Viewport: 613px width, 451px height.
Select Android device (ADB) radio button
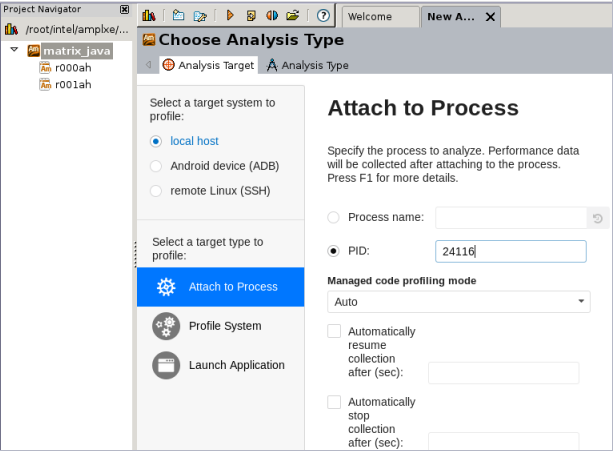tap(155, 166)
